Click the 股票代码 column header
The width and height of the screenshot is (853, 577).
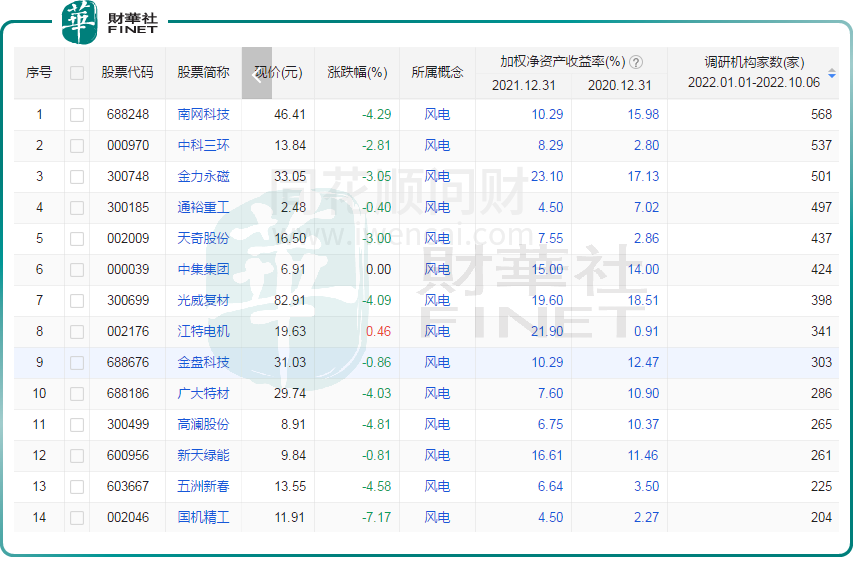click(127, 72)
